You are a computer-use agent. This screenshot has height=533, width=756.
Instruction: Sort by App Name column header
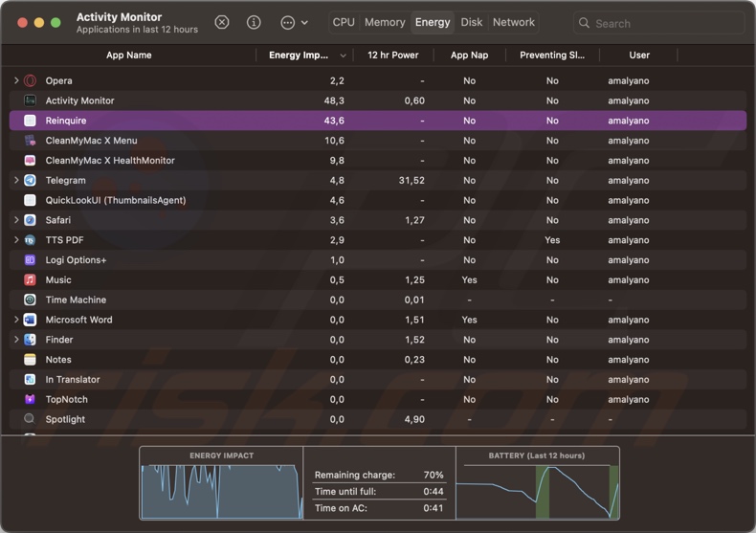tap(129, 55)
